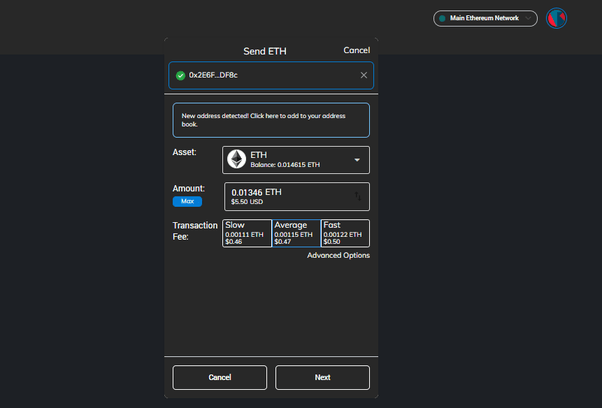602x408 pixels.
Task: Click the account avatar icon
Action: point(557,18)
